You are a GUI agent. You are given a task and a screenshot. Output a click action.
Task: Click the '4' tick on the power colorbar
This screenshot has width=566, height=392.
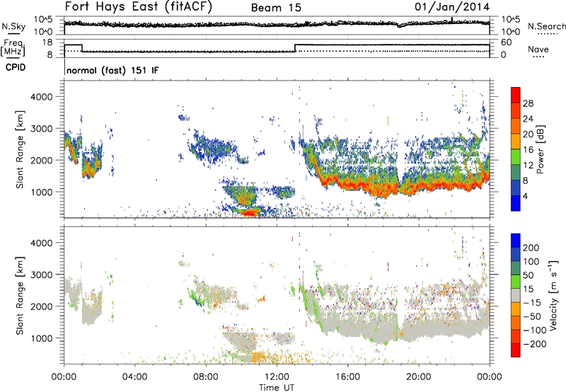pyautogui.click(x=525, y=196)
